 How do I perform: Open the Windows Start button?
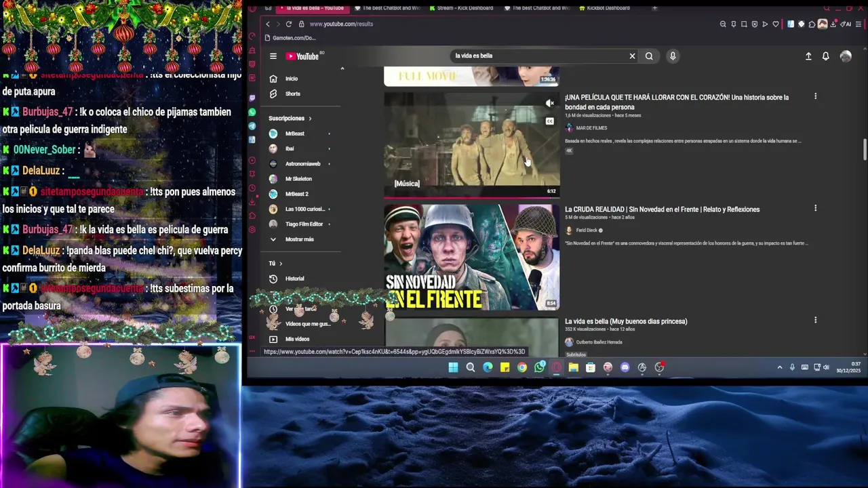click(x=453, y=367)
